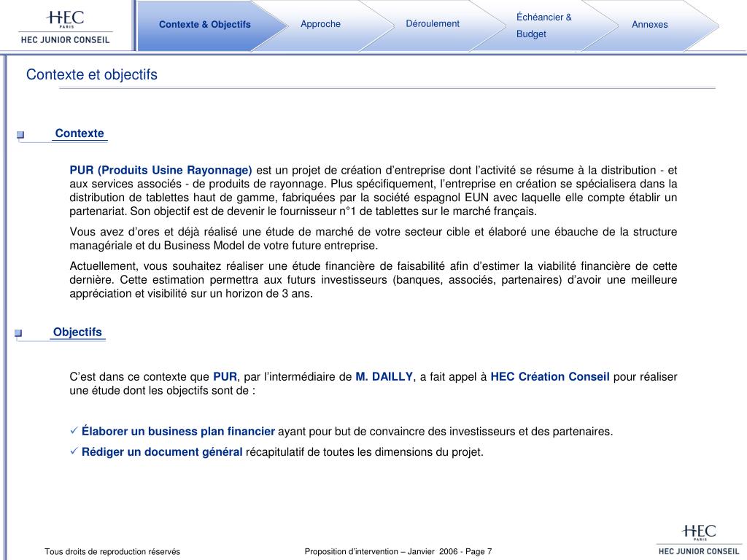This screenshot has height=560, width=747.
Task: Click the underlined Contexte section heading
Action: coord(80,133)
